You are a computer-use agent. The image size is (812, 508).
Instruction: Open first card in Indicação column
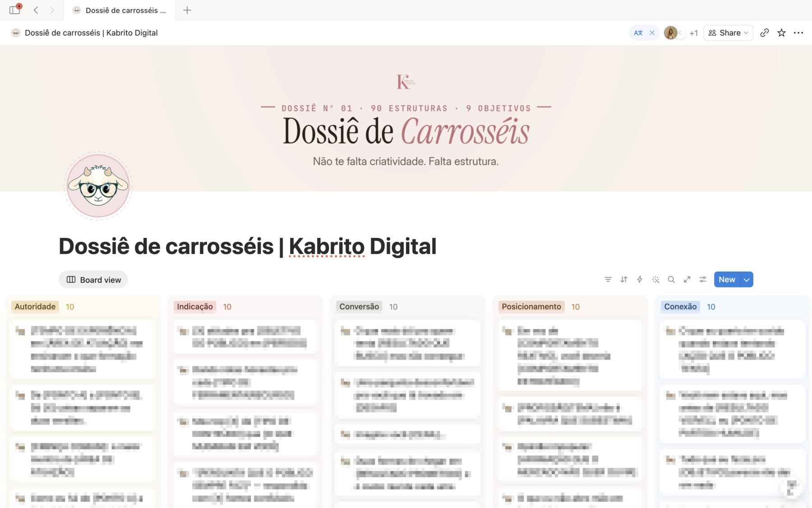pos(245,336)
